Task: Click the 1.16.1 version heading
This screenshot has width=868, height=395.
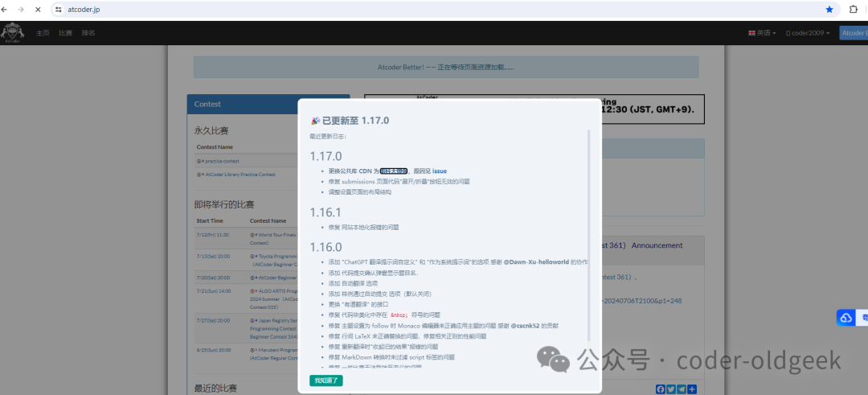Action: click(325, 212)
